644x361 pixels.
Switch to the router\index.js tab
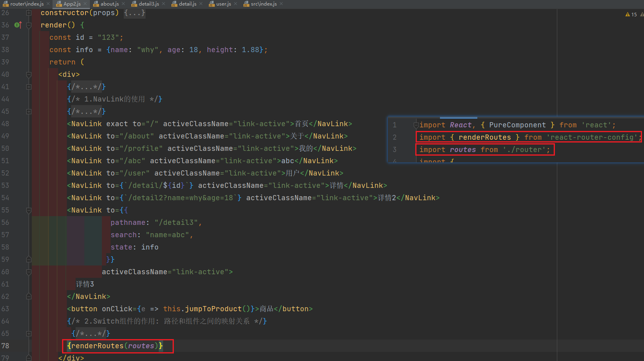tap(27, 4)
